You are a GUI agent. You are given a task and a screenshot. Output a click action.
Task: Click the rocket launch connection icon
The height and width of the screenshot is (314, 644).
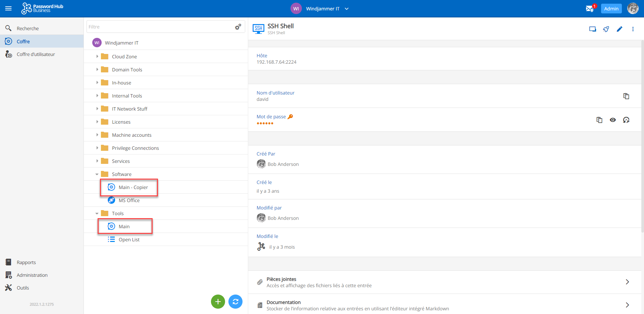coord(606,29)
